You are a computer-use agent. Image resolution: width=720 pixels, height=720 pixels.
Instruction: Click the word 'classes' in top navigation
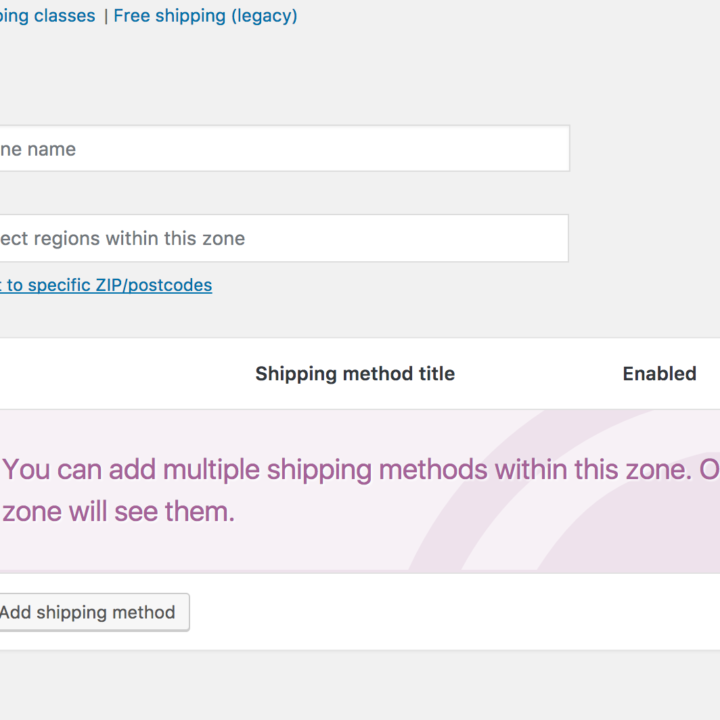(x=65, y=16)
